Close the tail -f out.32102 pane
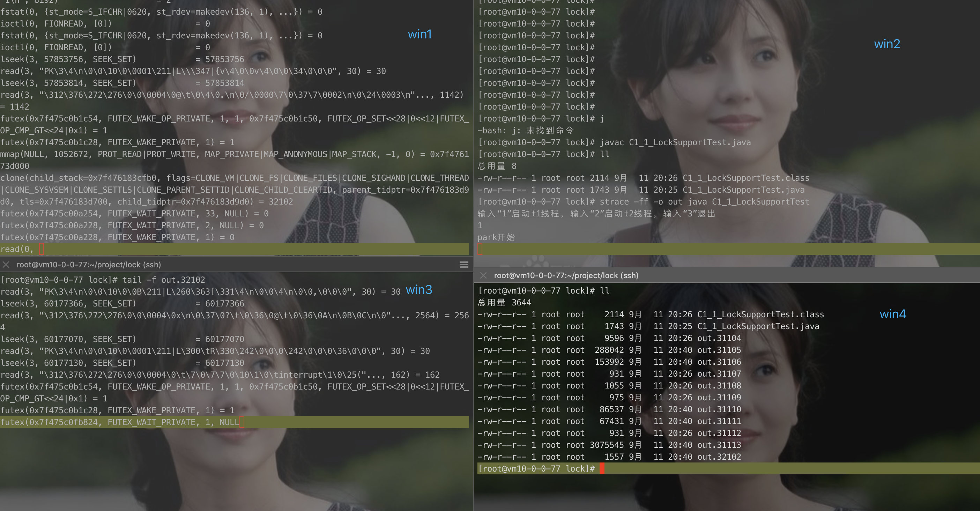Viewport: 980px width, 511px height. tap(6, 265)
